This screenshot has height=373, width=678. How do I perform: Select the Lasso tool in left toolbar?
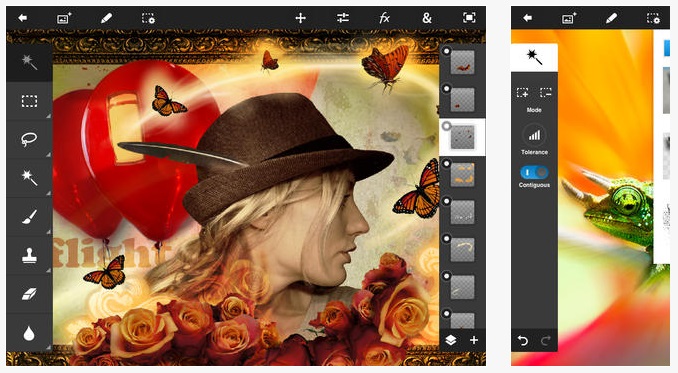tap(29, 139)
